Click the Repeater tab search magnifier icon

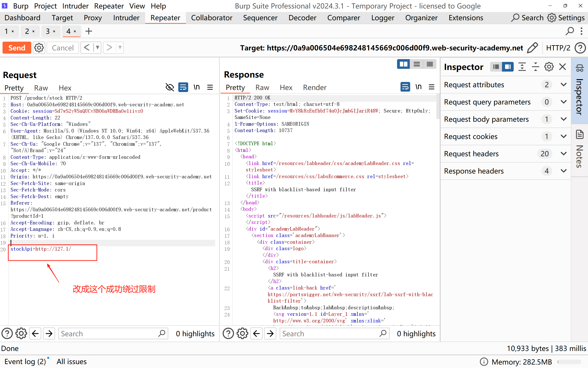click(x=570, y=31)
